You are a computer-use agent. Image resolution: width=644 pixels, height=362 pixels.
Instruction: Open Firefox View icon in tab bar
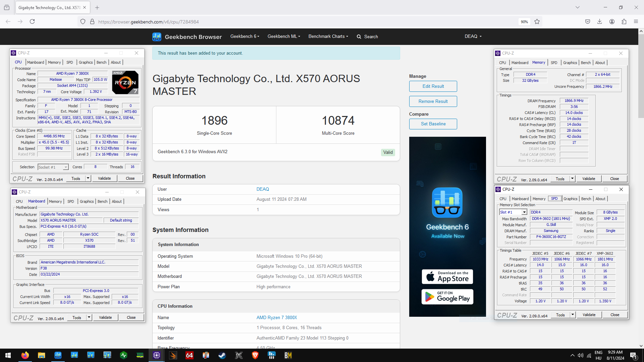pos(7,7)
